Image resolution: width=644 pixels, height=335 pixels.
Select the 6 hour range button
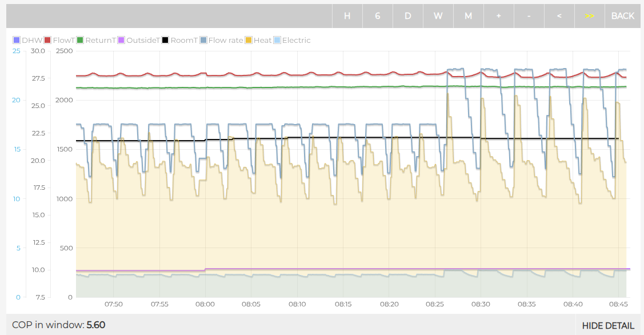pyautogui.click(x=377, y=16)
